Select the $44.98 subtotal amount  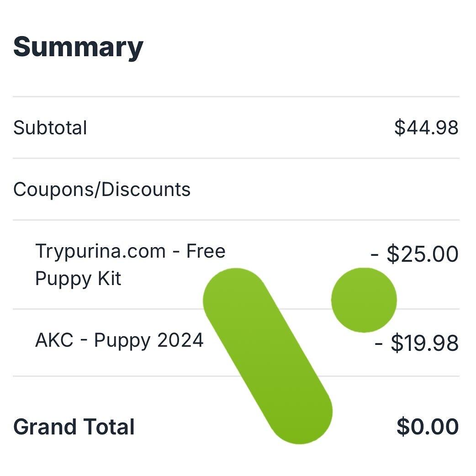pos(426,127)
